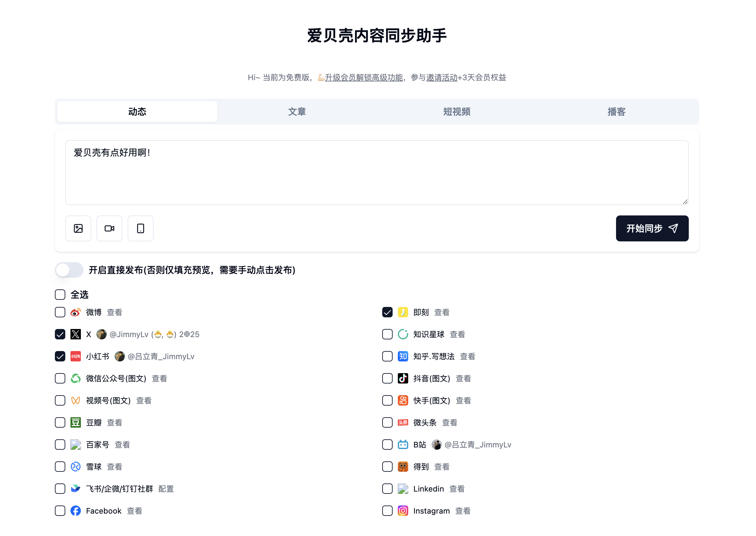Check the 全选 checkbox
This screenshot has height=536, width=756.
pos(60,295)
